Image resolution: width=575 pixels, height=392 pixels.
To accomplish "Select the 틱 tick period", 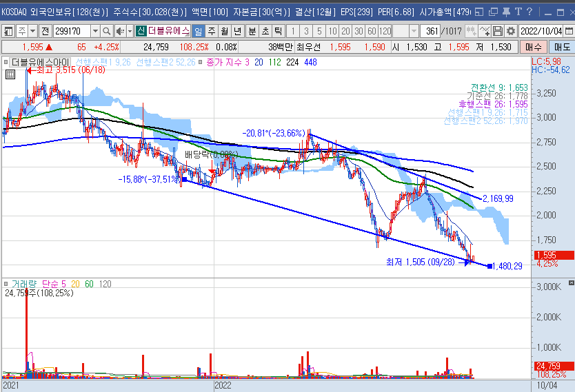I will coord(279,31).
